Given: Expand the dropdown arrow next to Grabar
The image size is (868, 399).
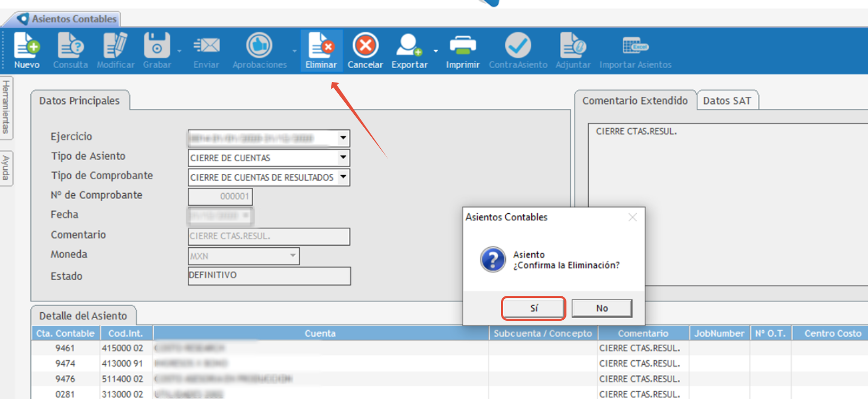Looking at the screenshot, I should pos(179,51).
